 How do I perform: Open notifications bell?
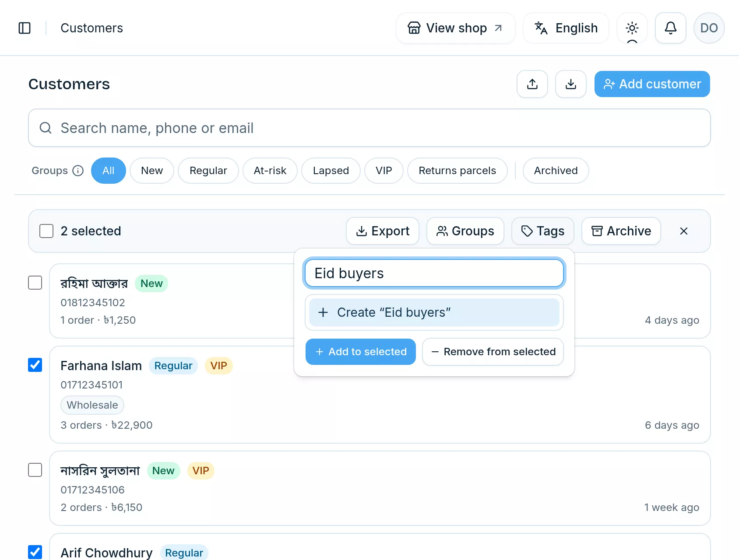[670, 28]
